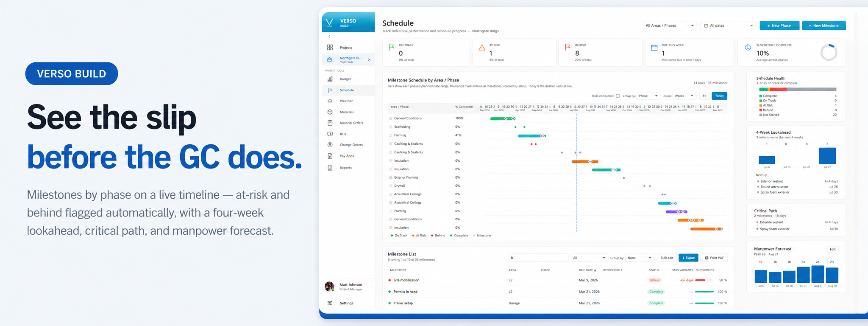Click the schedule complete progress ring
This screenshot has width=868, height=326.
tap(829, 53)
